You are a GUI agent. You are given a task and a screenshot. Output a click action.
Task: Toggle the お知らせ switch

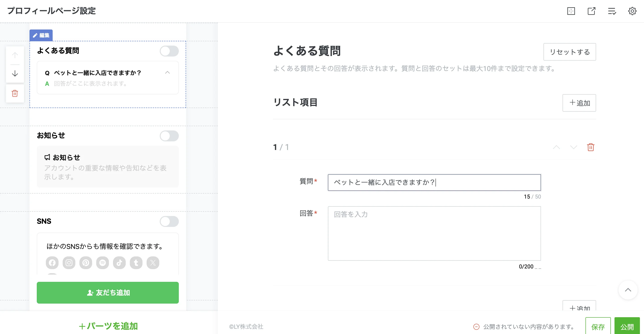pyautogui.click(x=169, y=136)
